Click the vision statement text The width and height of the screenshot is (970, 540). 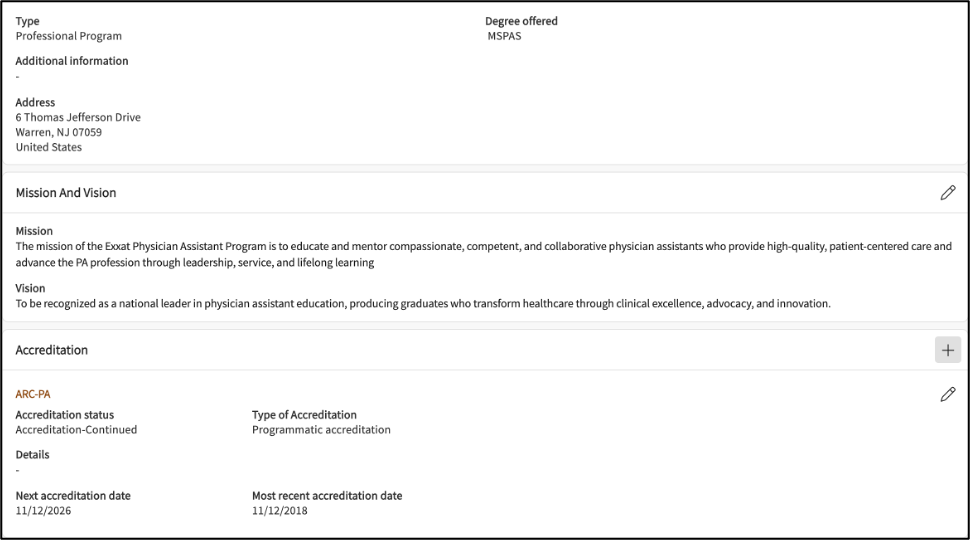point(423,303)
